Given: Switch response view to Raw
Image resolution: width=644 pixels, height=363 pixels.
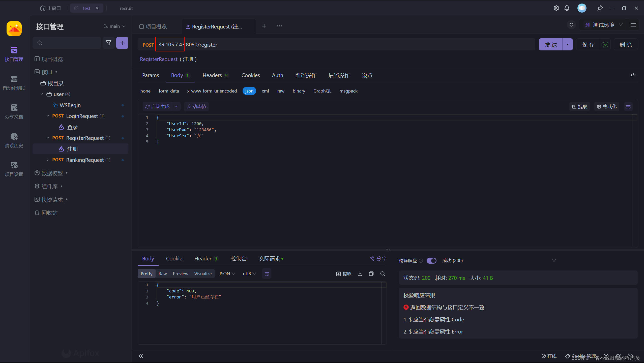Looking at the screenshot, I should coord(162,274).
